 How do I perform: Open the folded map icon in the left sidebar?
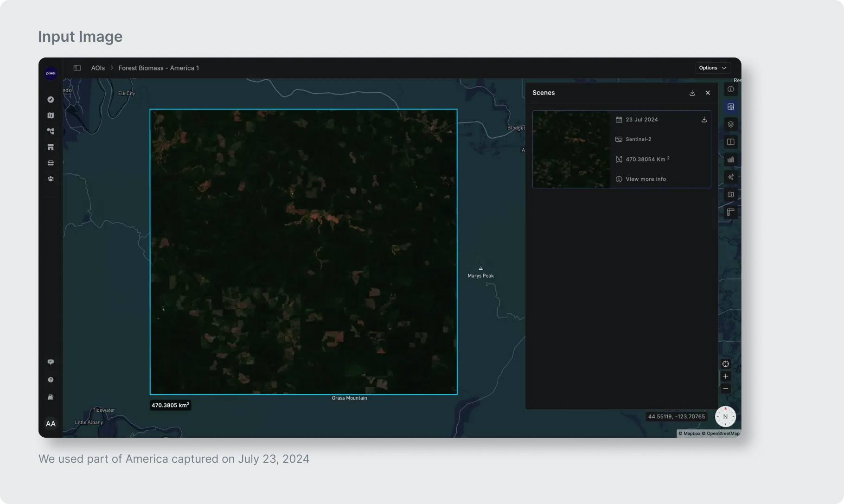(x=51, y=115)
